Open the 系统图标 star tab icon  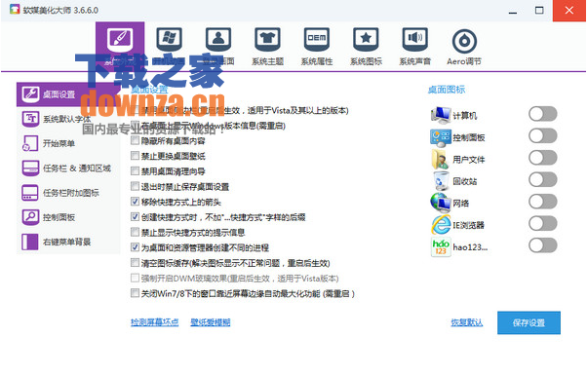pyautogui.click(x=366, y=39)
